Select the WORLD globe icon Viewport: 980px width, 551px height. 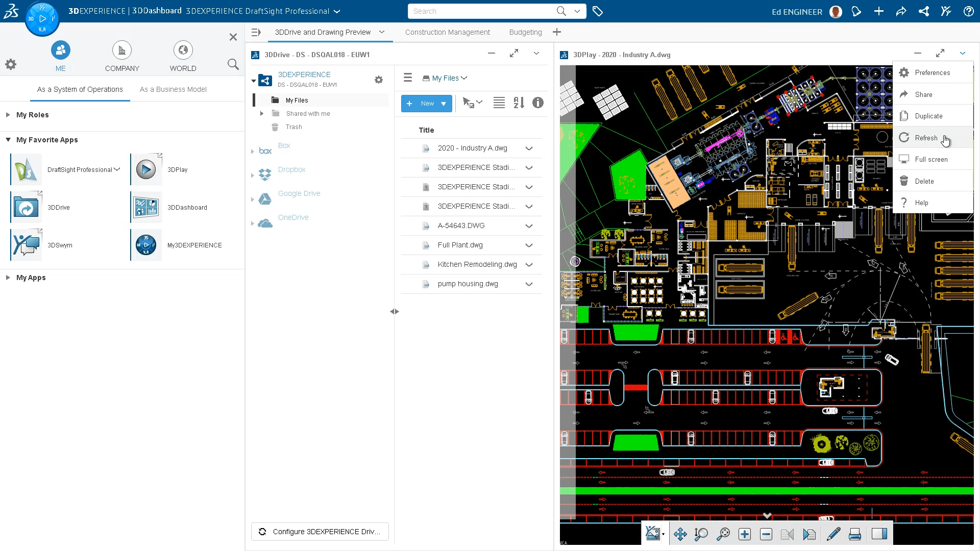[x=183, y=50]
